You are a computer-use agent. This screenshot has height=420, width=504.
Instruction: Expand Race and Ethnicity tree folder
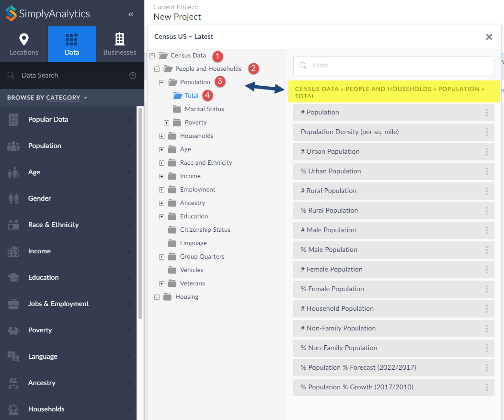[x=161, y=163]
